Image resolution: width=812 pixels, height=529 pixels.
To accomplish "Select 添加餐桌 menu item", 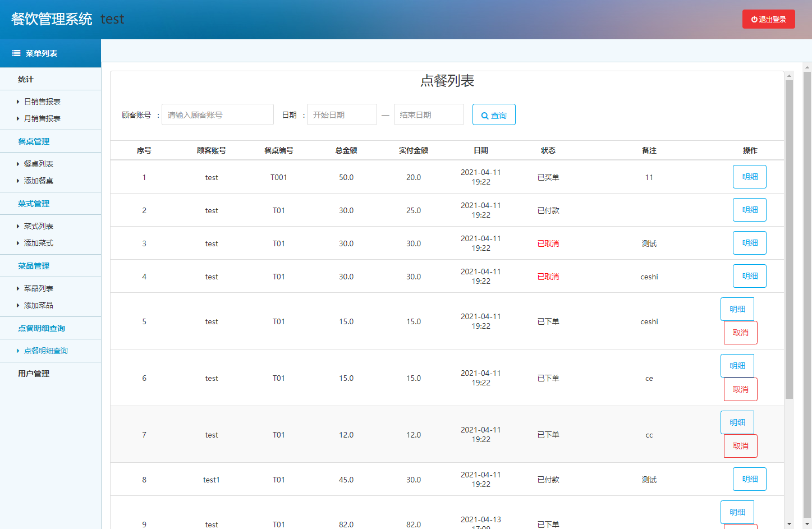I will (x=39, y=181).
